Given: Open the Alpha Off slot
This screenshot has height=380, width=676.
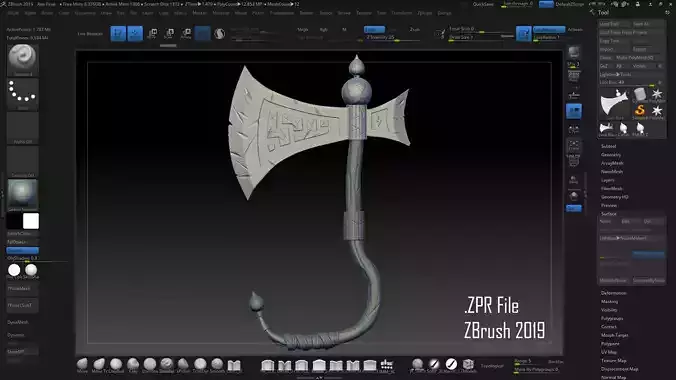Looking at the screenshot, I should pyautogui.click(x=23, y=128).
